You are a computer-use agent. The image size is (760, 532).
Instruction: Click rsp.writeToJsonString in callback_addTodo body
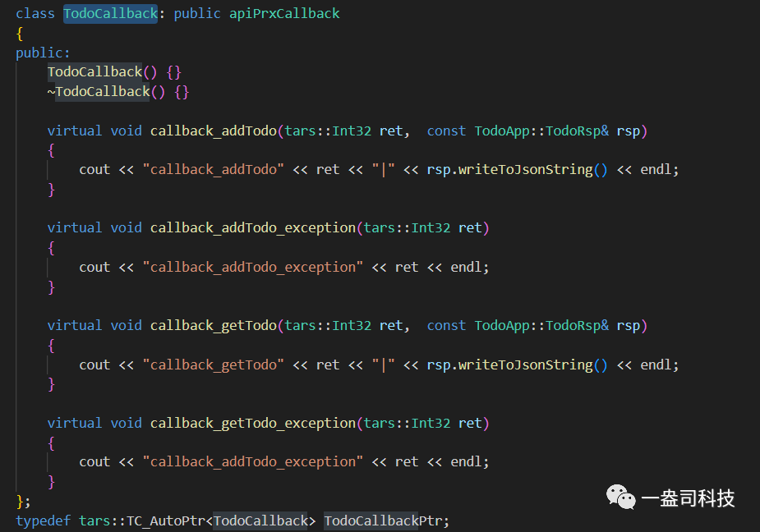pyautogui.click(x=510, y=170)
